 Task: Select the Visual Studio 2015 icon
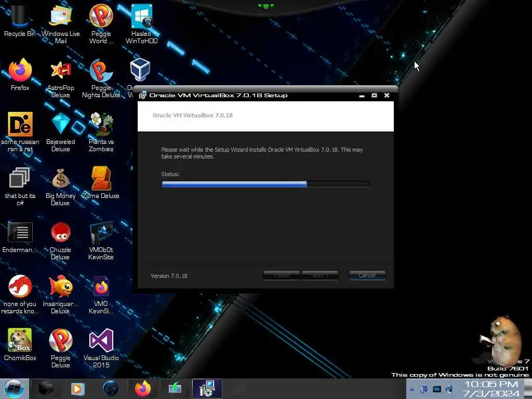[x=101, y=348]
